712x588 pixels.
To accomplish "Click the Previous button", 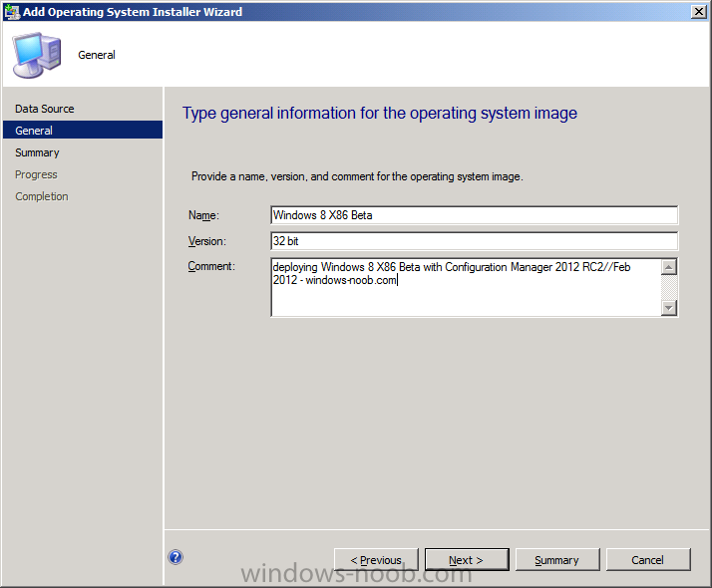I will 376,560.
